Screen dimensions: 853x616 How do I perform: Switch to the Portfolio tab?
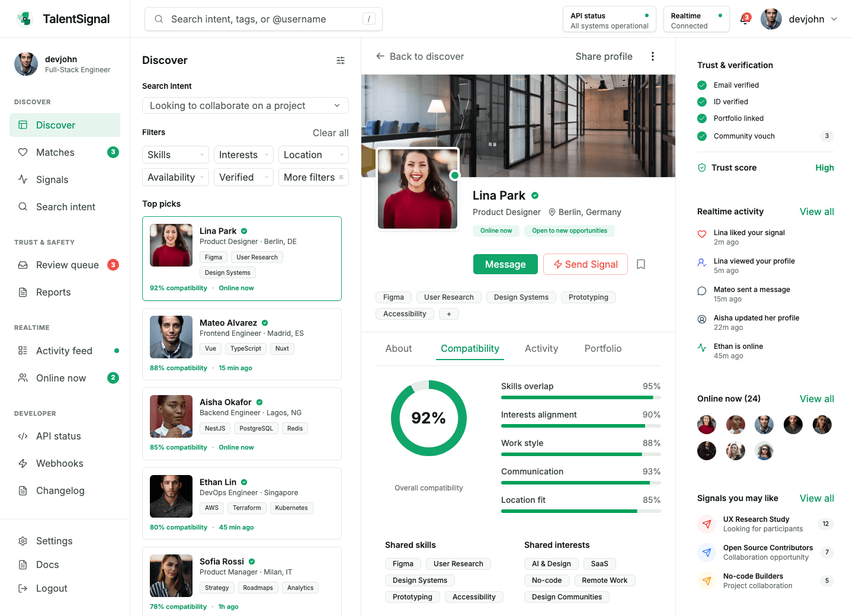[603, 348]
